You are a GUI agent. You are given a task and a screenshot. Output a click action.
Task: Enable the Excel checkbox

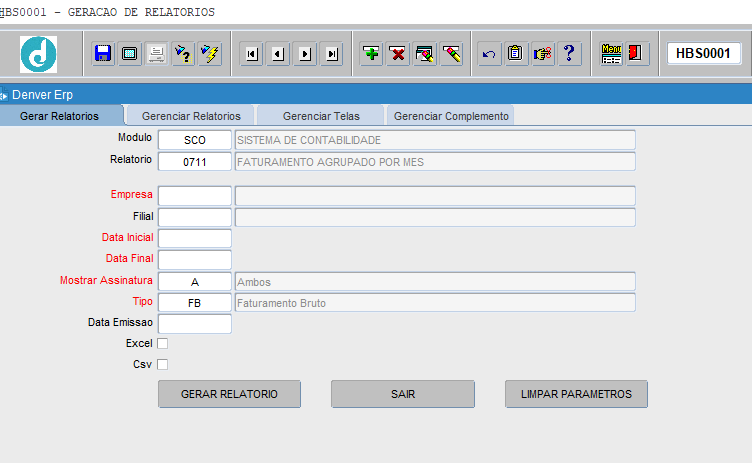(x=163, y=344)
